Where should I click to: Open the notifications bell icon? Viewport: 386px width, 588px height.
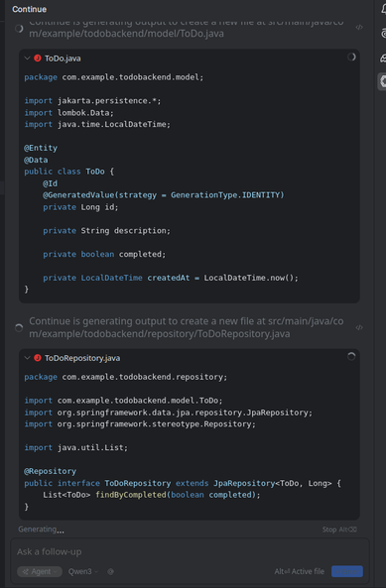(x=383, y=9)
